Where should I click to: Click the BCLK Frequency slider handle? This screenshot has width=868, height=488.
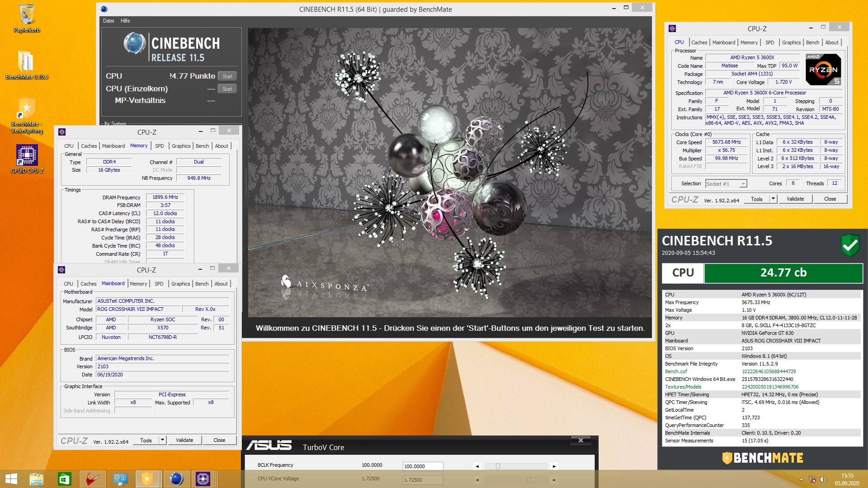coord(498,466)
